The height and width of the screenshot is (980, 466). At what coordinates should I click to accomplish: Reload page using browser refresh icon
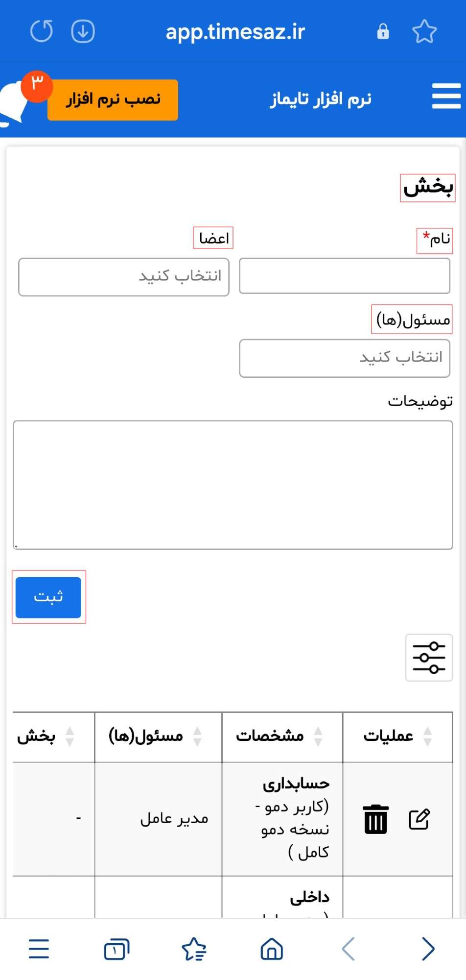click(x=42, y=31)
